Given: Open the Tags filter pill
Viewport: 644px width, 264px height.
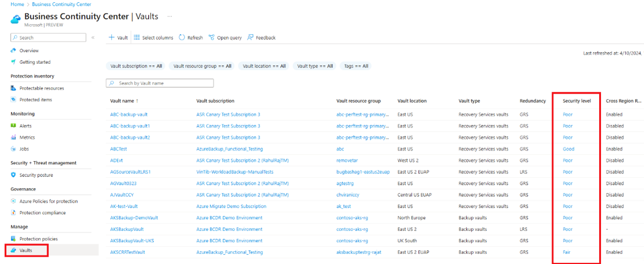Looking at the screenshot, I should pyautogui.click(x=356, y=65).
